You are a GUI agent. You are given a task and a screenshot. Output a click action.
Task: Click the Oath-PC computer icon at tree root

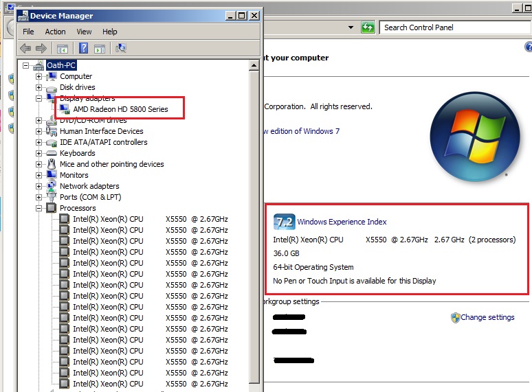point(38,65)
